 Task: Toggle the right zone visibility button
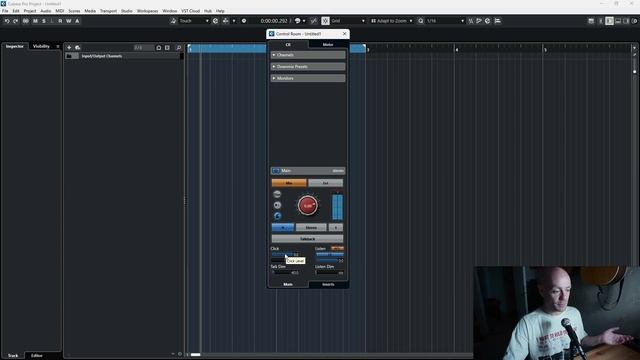(627, 21)
